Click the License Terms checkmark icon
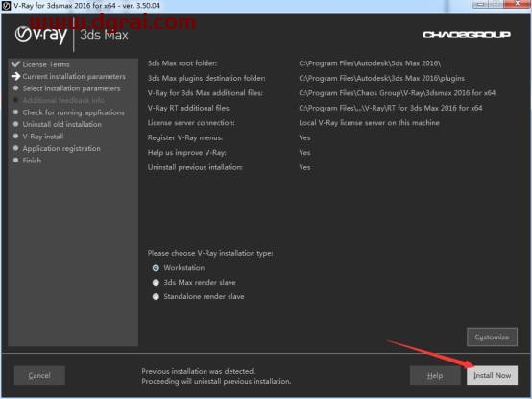This screenshot has height=399, width=532. pyautogui.click(x=15, y=63)
